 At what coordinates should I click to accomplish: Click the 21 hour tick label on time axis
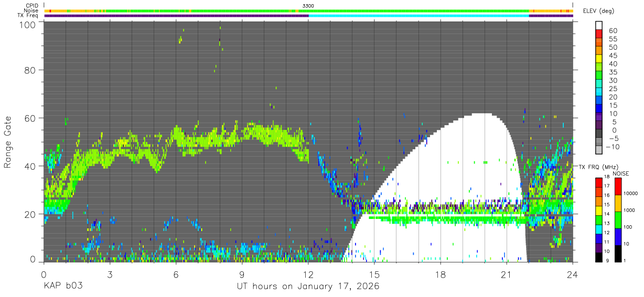coord(507,274)
